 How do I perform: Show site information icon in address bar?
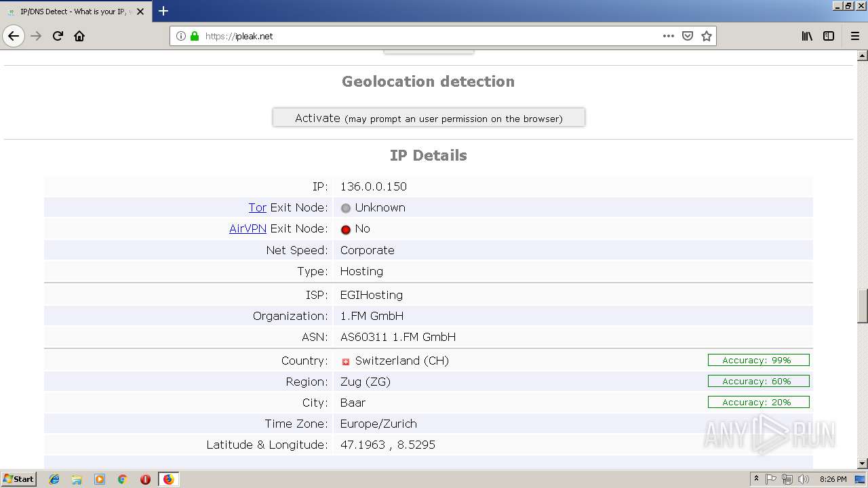coord(181,36)
